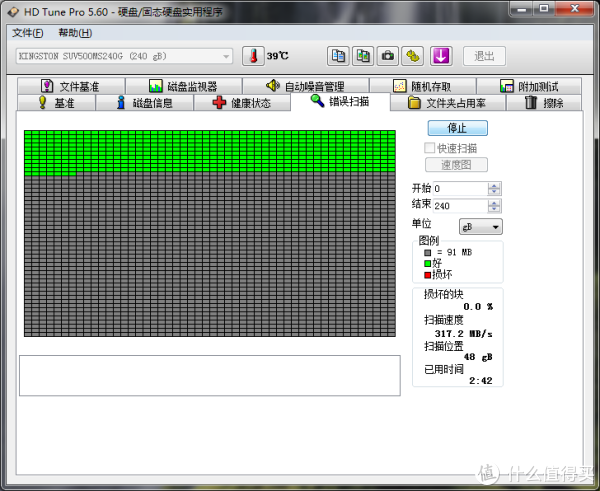Switch to the 擦除 tab
This screenshot has height=491, width=600.
[x=544, y=103]
